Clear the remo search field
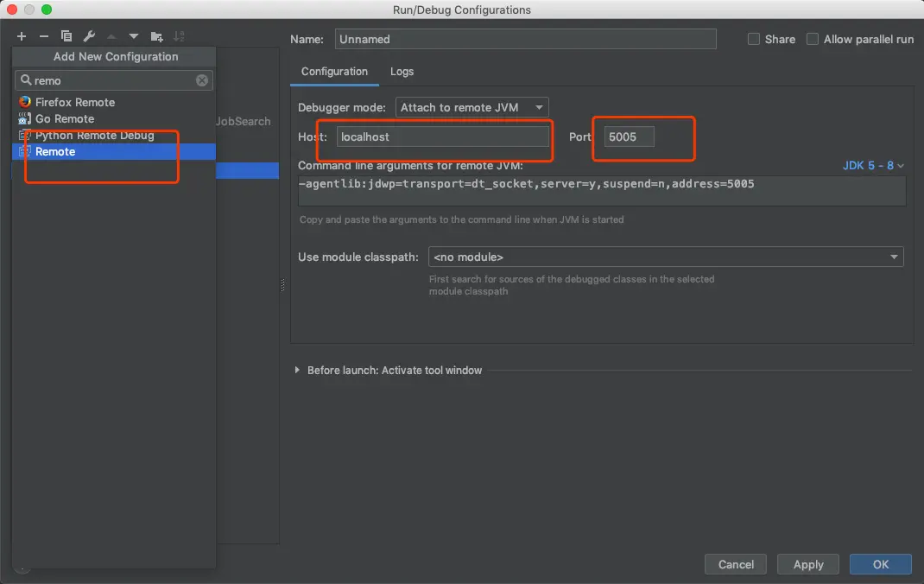924x584 pixels. (x=202, y=80)
